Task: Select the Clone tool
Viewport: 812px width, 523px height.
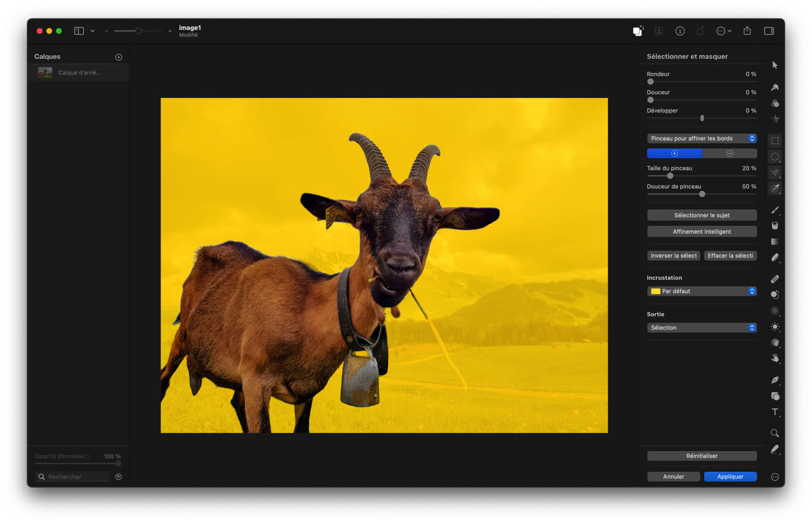Action: click(775, 295)
